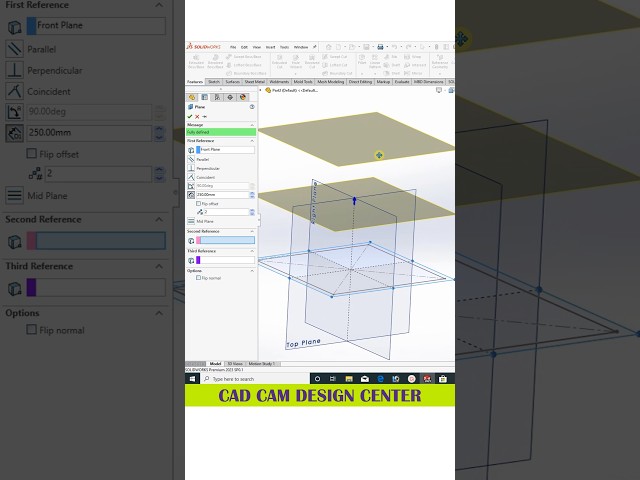Open the Reference Geometry tool
This screenshot has width=640, height=480.
[x=440, y=61]
